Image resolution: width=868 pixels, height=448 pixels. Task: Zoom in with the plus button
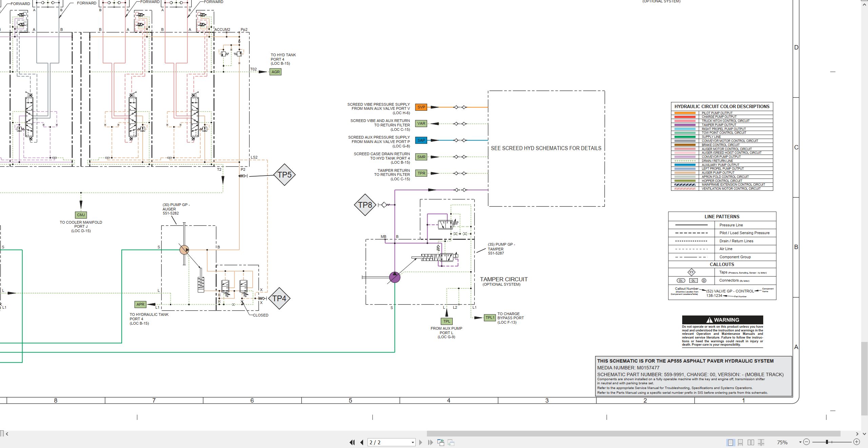point(857,442)
